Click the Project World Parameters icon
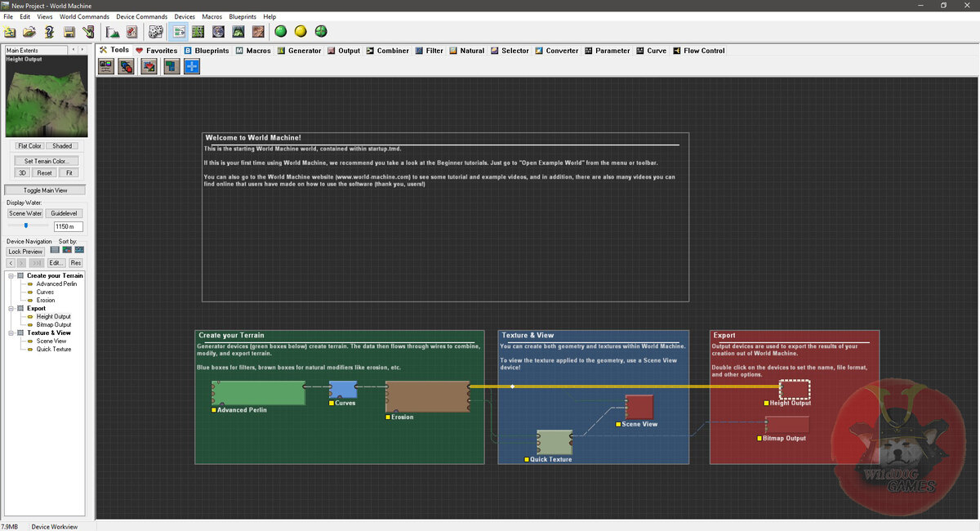Image resolution: width=980 pixels, height=531 pixels. (131, 32)
